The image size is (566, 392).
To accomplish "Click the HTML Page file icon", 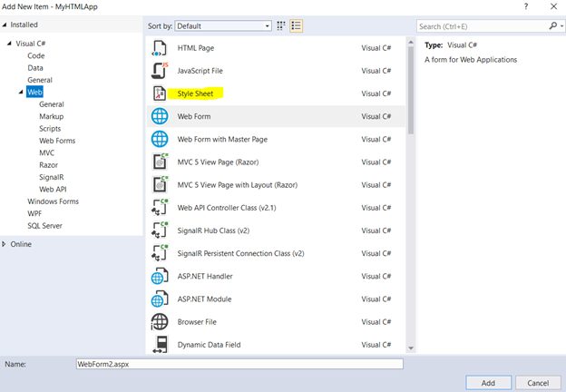I will (x=160, y=48).
